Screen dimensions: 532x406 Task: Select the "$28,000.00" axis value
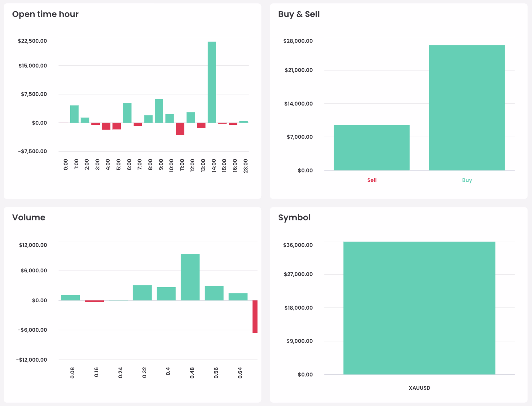coord(298,41)
